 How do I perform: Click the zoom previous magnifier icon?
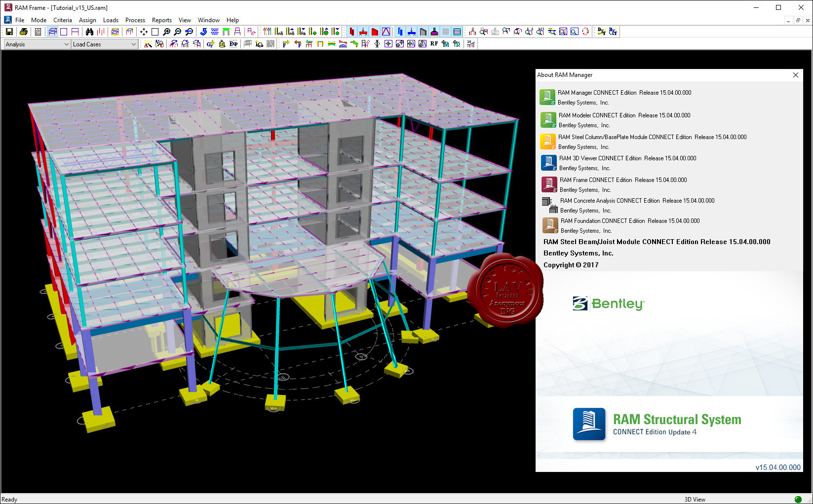[x=189, y=32]
